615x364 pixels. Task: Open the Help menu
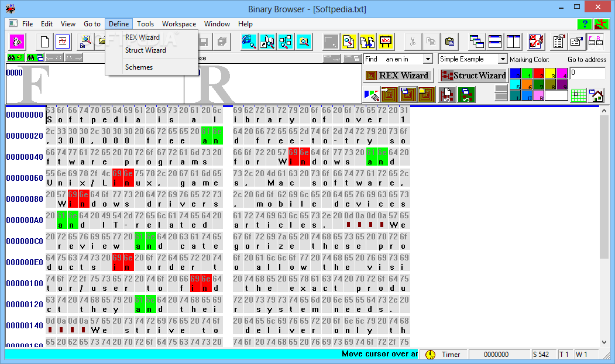coord(245,24)
